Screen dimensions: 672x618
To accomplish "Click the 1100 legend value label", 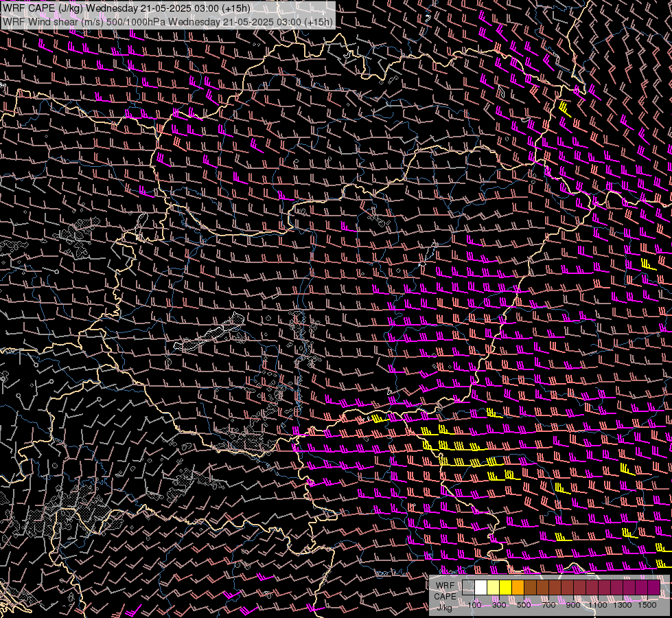I will pos(597,605).
